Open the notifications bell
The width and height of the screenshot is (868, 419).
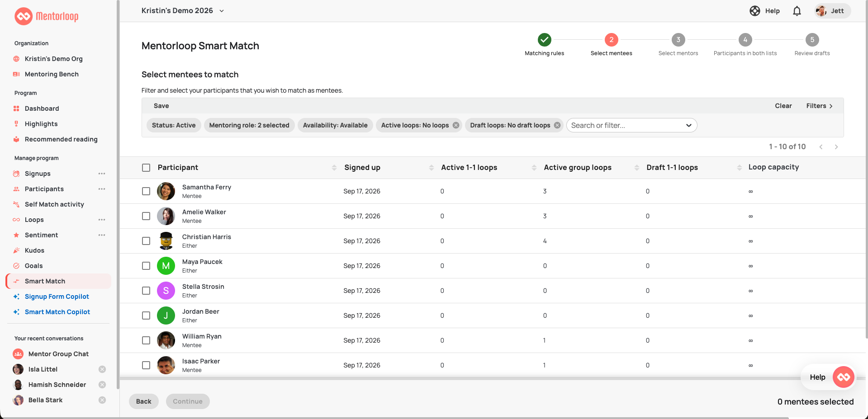pos(797,11)
